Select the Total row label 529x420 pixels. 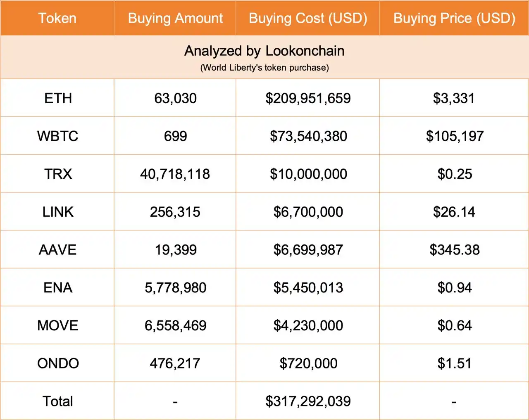[58, 401]
